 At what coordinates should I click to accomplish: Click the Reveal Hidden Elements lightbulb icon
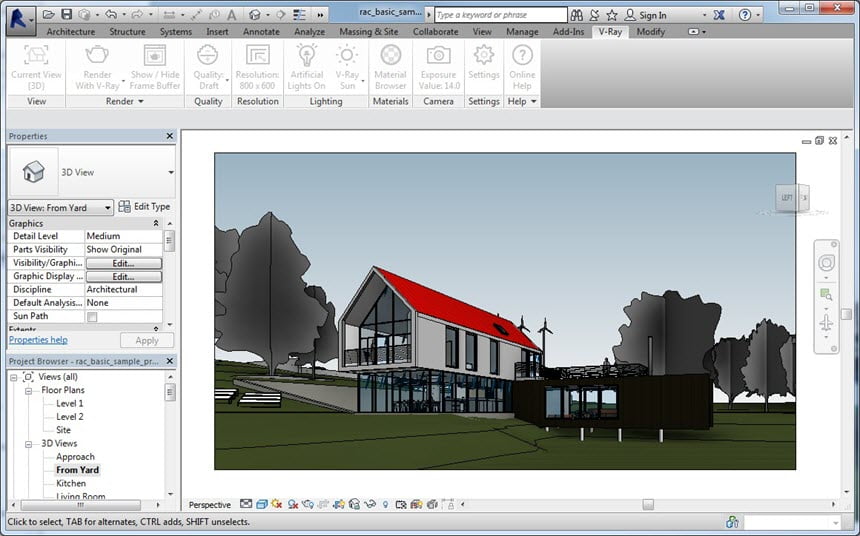click(385, 504)
